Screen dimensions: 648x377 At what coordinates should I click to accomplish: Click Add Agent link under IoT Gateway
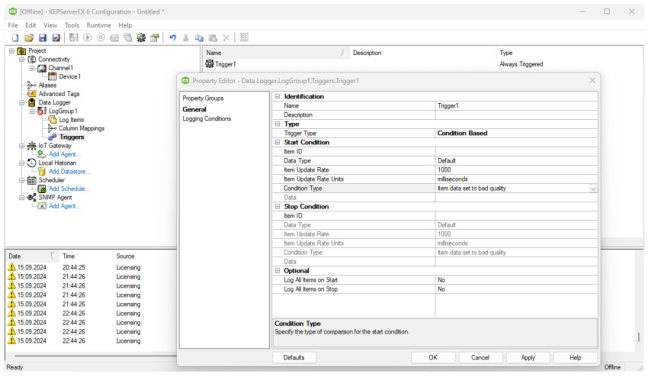tap(64, 154)
